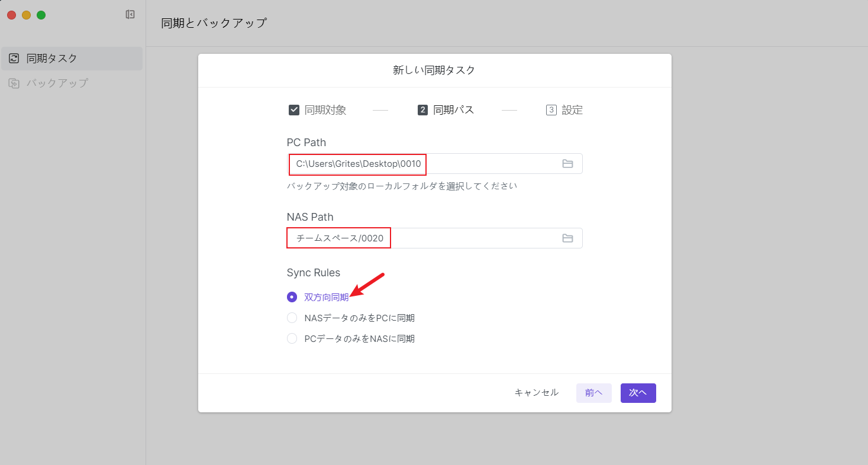The height and width of the screenshot is (465, 868).
Task: Select PCデータのみをNASに同期 radio button
Action: coord(292,339)
